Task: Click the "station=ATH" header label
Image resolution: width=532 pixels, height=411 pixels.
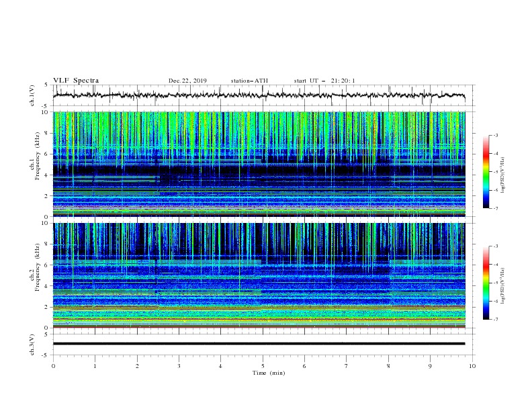Action: pyautogui.click(x=249, y=81)
